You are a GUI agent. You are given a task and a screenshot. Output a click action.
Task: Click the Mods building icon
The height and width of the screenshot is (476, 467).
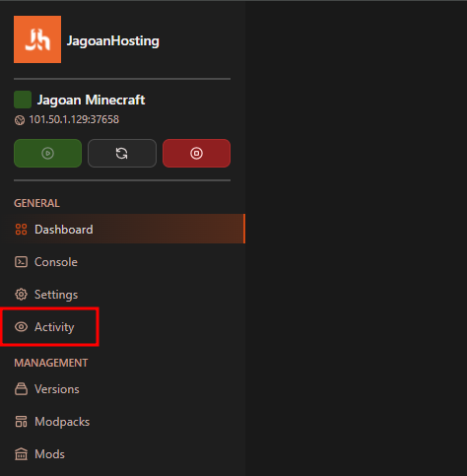(x=21, y=454)
